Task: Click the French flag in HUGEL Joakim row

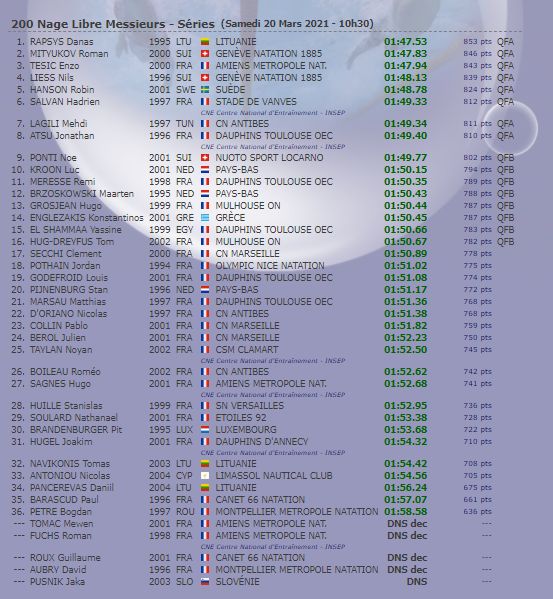Action: tap(205, 442)
